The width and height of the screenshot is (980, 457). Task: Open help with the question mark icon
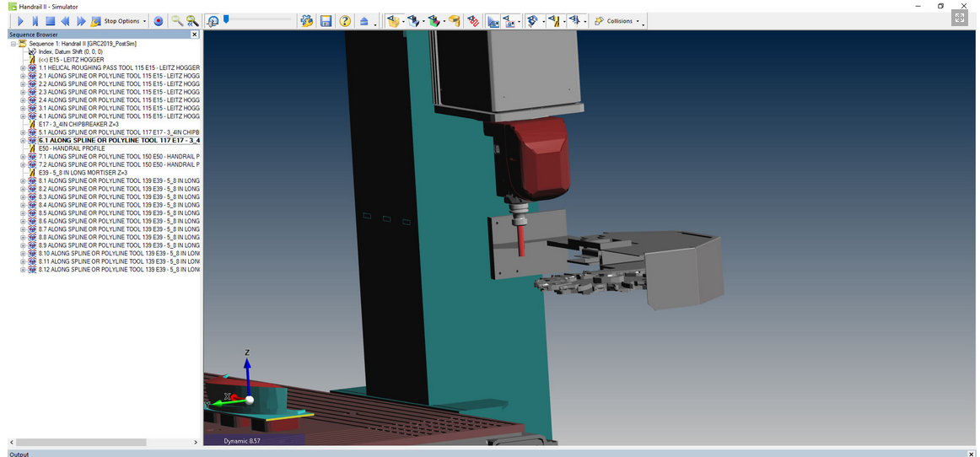click(x=345, y=21)
